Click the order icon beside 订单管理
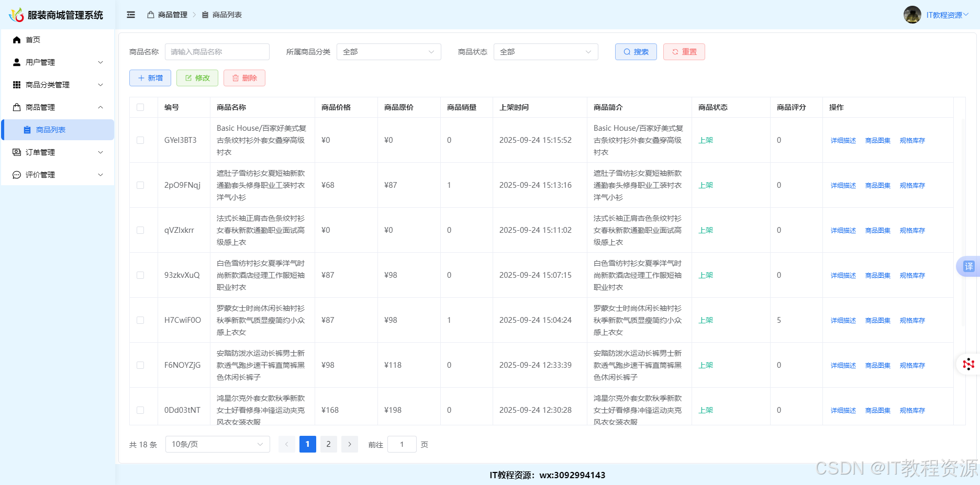Screen dimensions: 980x485 click(x=17, y=152)
